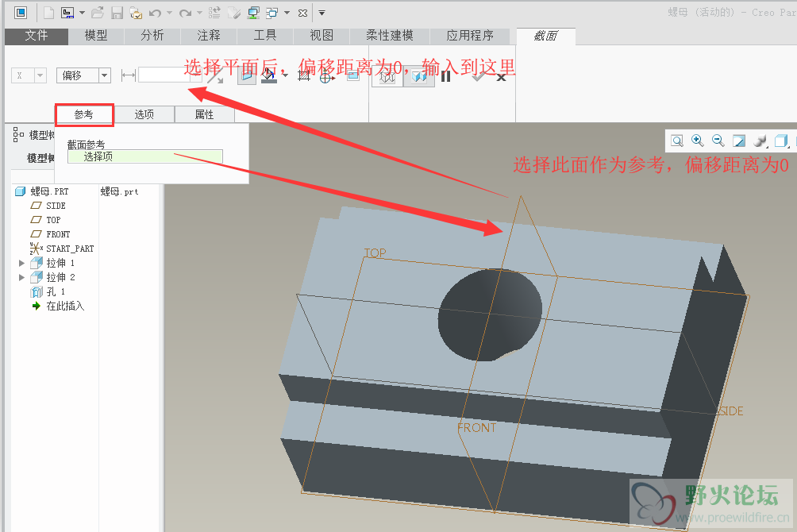Click the 选择项 section reference collector
The height and width of the screenshot is (532, 797).
click(x=145, y=156)
